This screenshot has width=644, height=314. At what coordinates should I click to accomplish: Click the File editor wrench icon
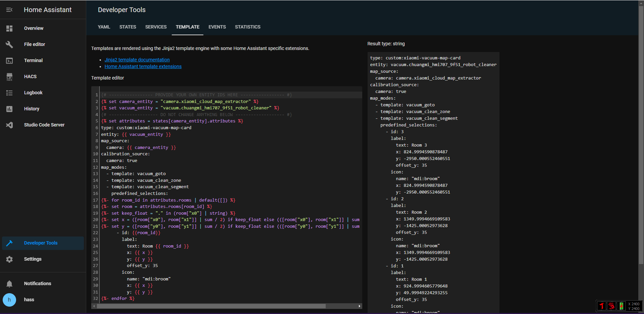(x=9, y=44)
